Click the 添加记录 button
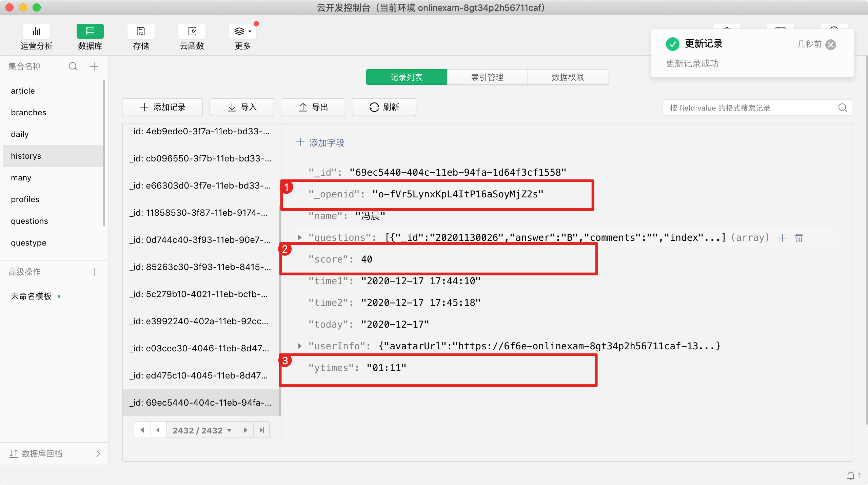 click(x=162, y=108)
